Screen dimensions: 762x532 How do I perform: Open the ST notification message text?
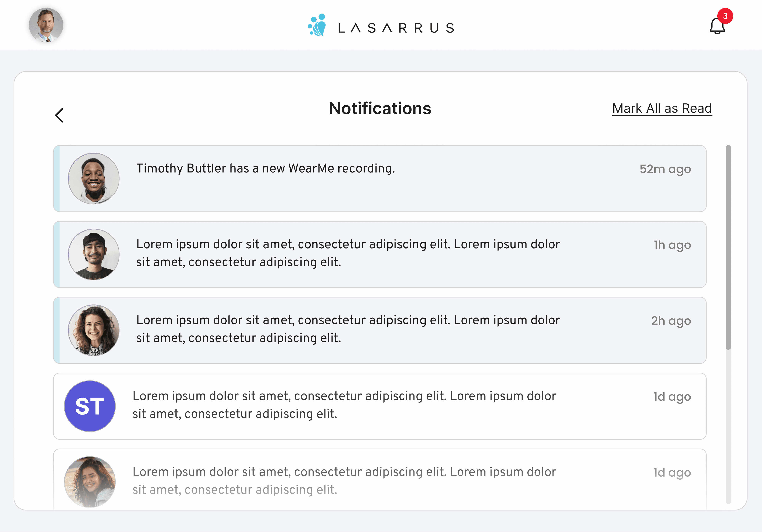click(x=344, y=405)
